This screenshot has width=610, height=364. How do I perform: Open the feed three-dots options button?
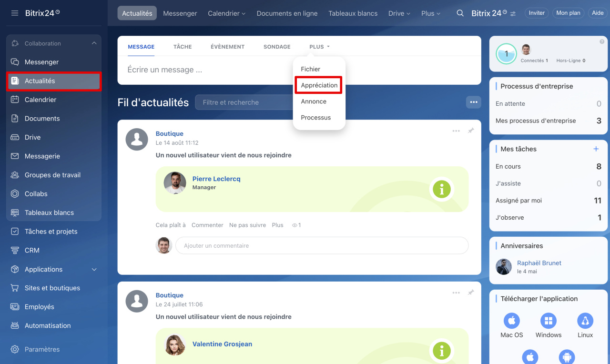474,102
